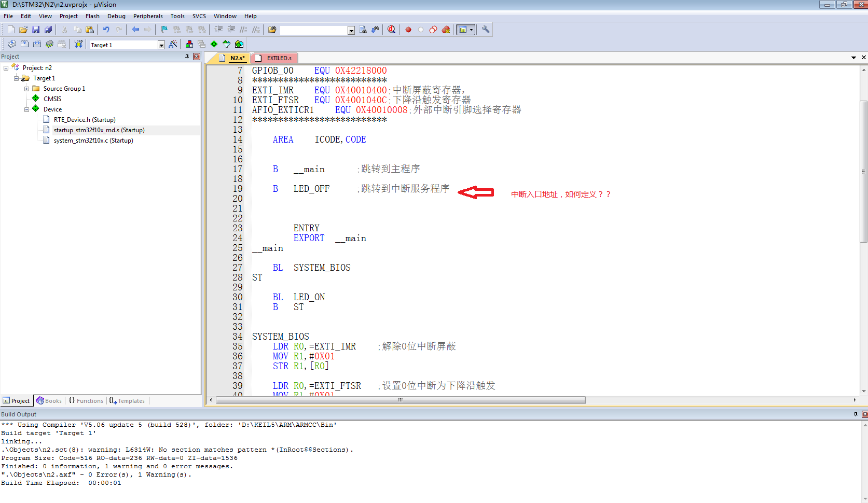Select RTE_Device.h file

pos(85,120)
